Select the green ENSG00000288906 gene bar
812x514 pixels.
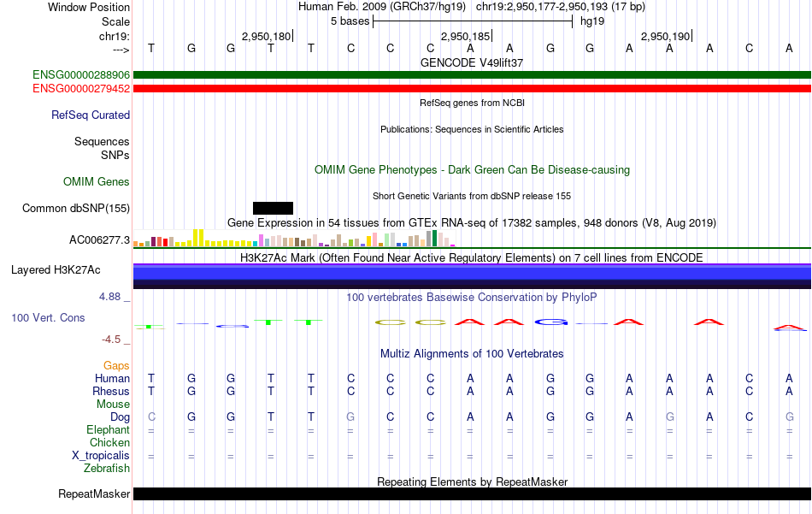coord(473,75)
